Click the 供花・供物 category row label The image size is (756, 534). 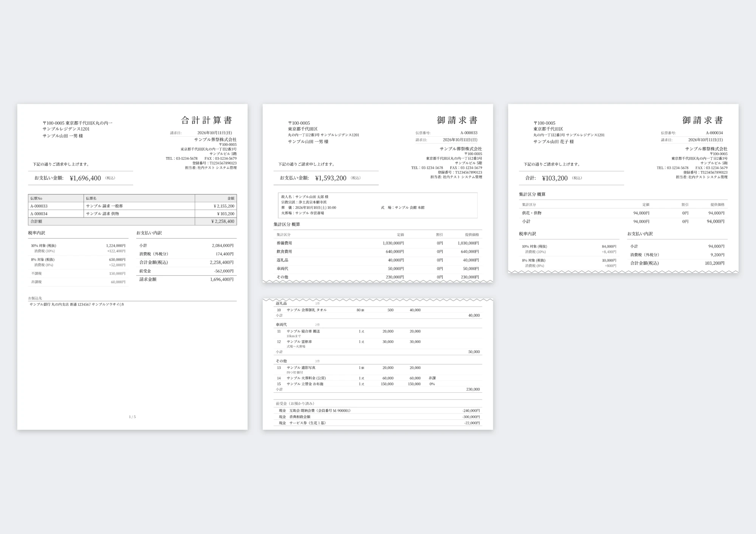click(531, 213)
